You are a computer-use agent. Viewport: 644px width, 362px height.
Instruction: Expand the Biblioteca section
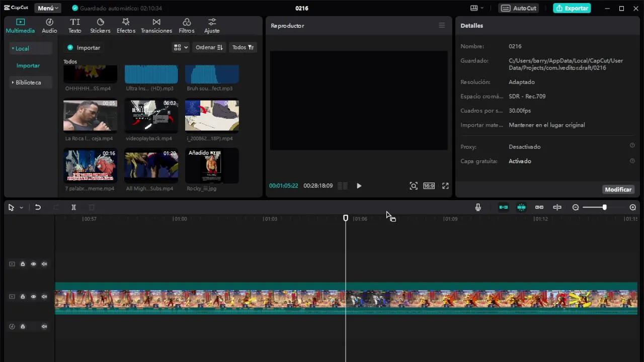pyautogui.click(x=30, y=82)
